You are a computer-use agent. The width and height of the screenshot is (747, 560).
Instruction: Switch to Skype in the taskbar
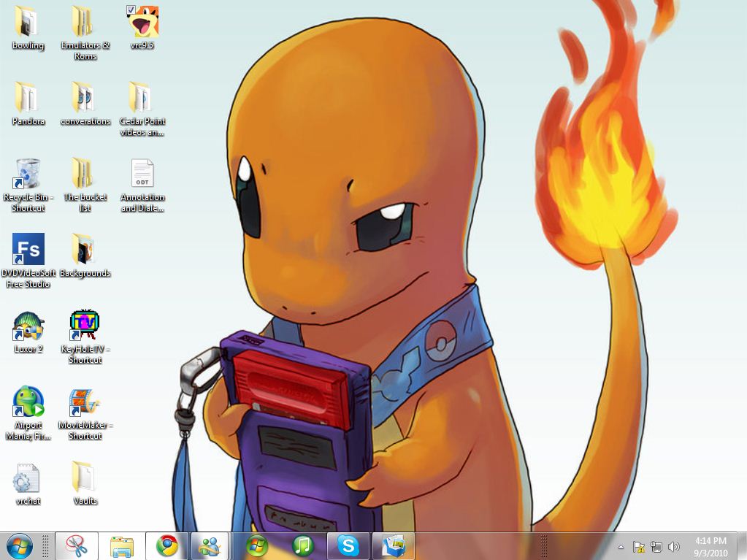[x=348, y=545]
